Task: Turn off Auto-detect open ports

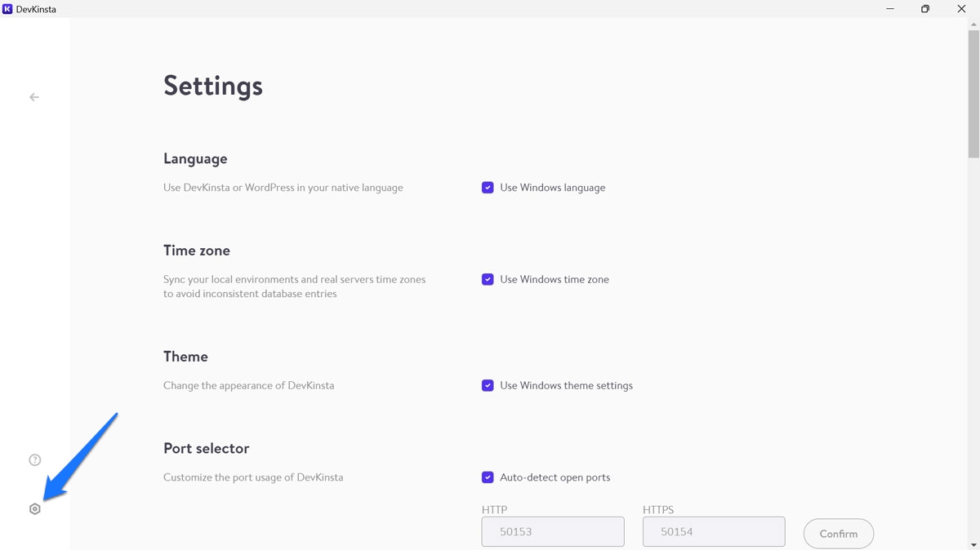Action: pos(488,477)
